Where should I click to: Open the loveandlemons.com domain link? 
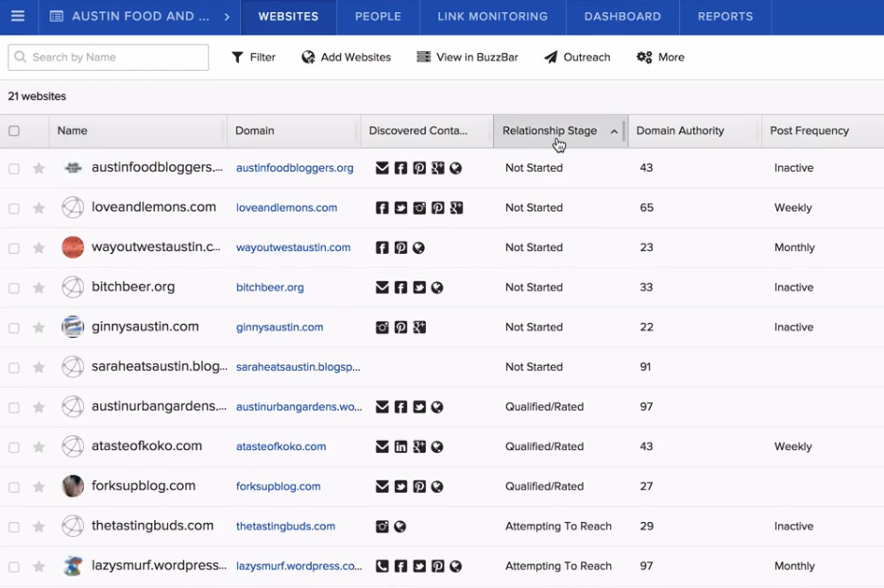[286, 208]
